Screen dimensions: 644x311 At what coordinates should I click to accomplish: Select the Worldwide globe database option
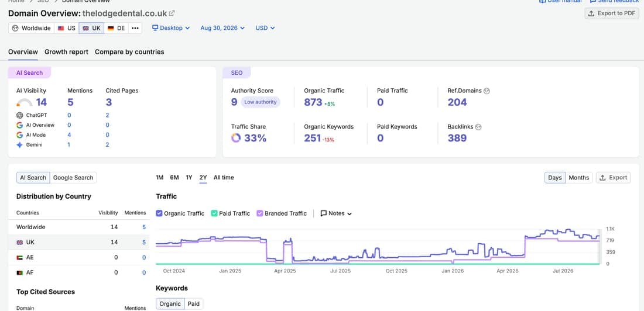[x=31, y=28]
